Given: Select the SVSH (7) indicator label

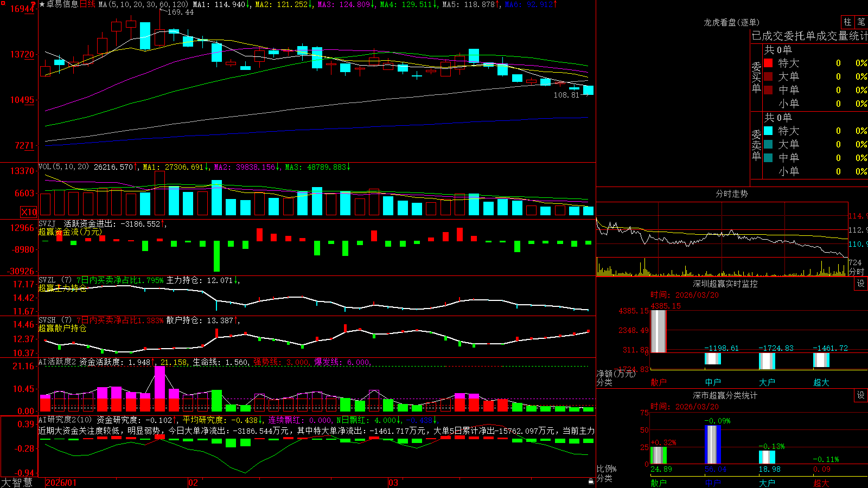Looking at the screenshot, I should [55, 320].
